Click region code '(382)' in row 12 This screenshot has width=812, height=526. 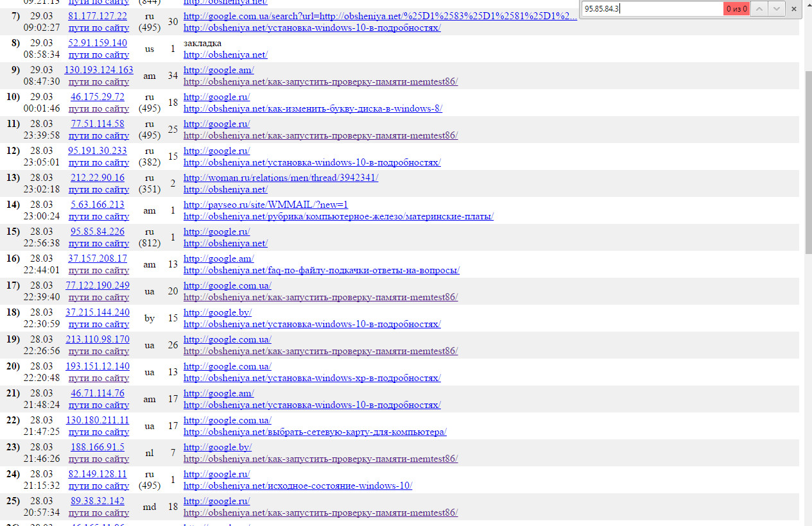point(150,163)
